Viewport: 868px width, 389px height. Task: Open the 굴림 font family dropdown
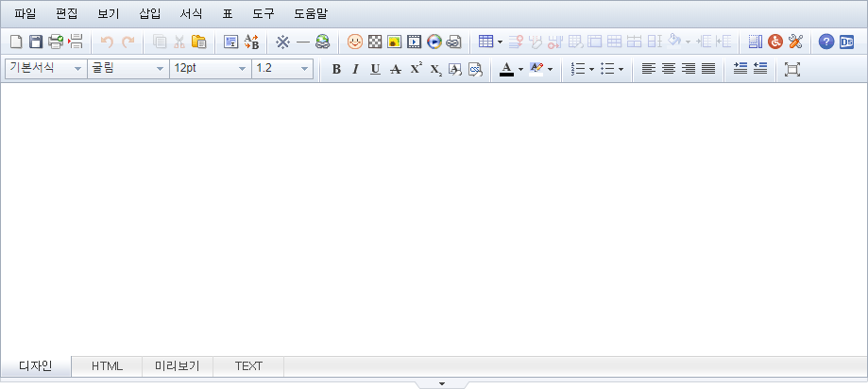127,69
